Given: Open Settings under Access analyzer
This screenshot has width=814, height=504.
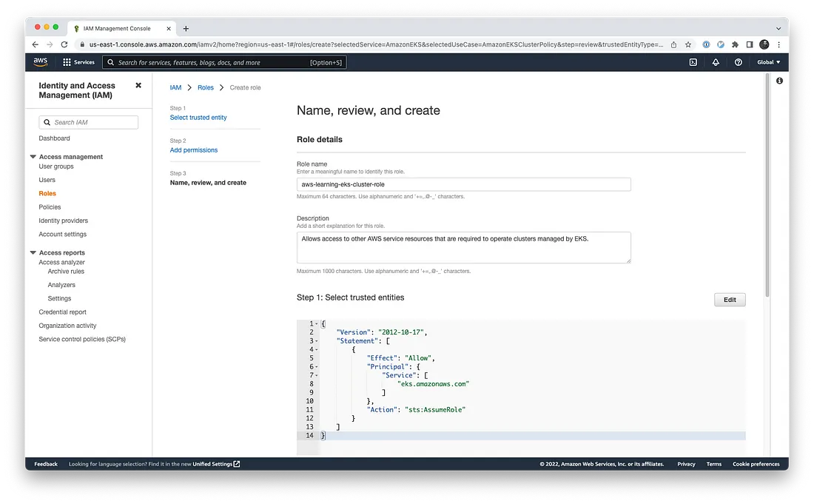Looking at the screenshot, I should pyautogui.click(x=59, y=298).
